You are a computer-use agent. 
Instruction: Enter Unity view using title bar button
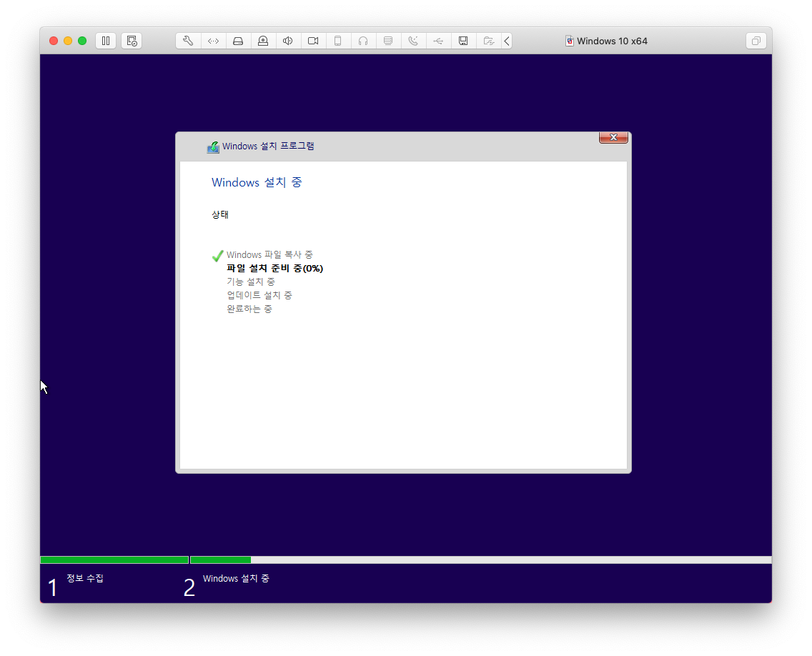[756, 41]
